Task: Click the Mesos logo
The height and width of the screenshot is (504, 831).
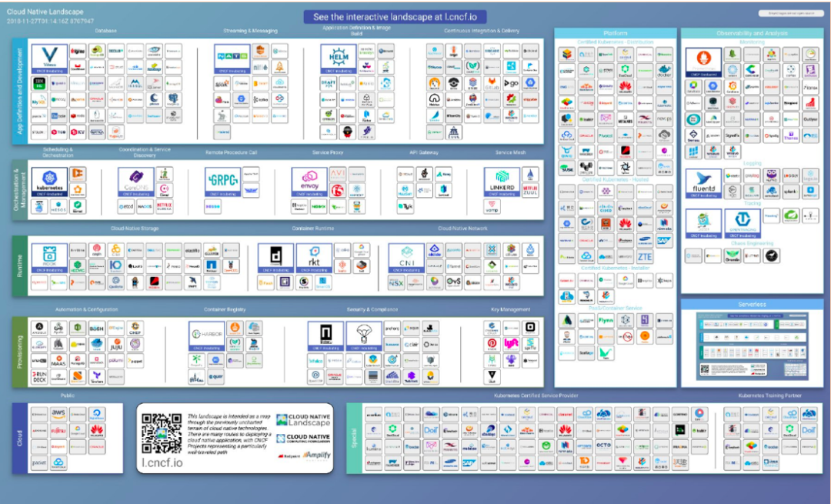Action: [x=58, y=207]
